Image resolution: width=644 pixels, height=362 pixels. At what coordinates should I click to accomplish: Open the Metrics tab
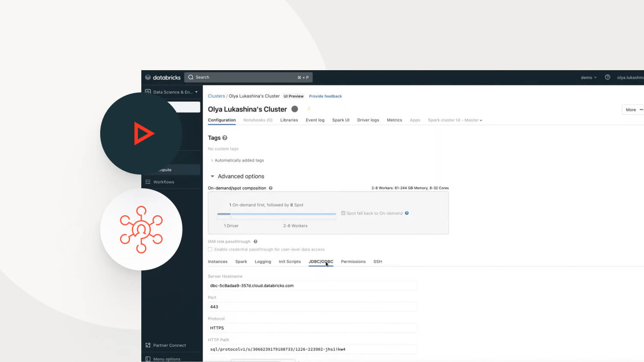click(x=394, y=120)
